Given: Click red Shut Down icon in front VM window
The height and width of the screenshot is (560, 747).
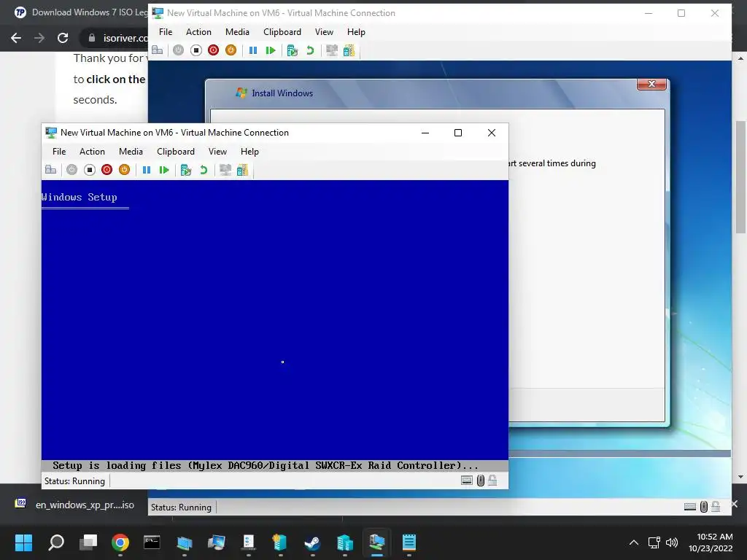Looking at the screenshot, I should click(x=107, y=169).
